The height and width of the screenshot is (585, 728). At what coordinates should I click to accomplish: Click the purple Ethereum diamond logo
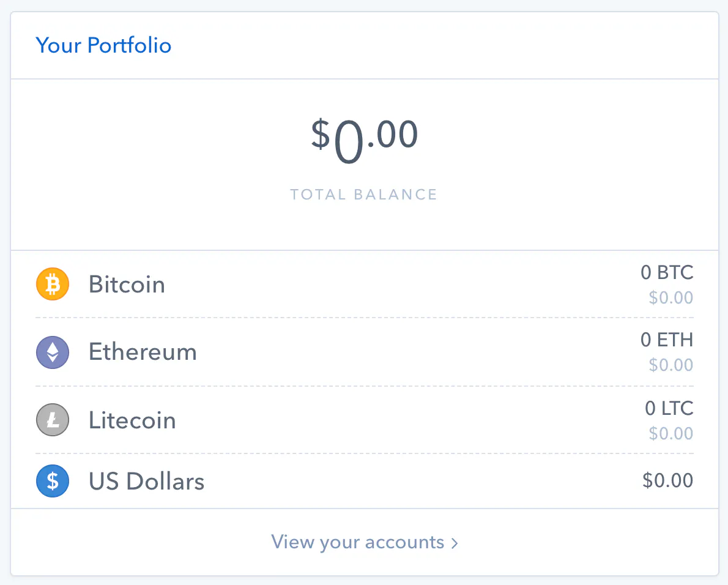tap(53, 352)
